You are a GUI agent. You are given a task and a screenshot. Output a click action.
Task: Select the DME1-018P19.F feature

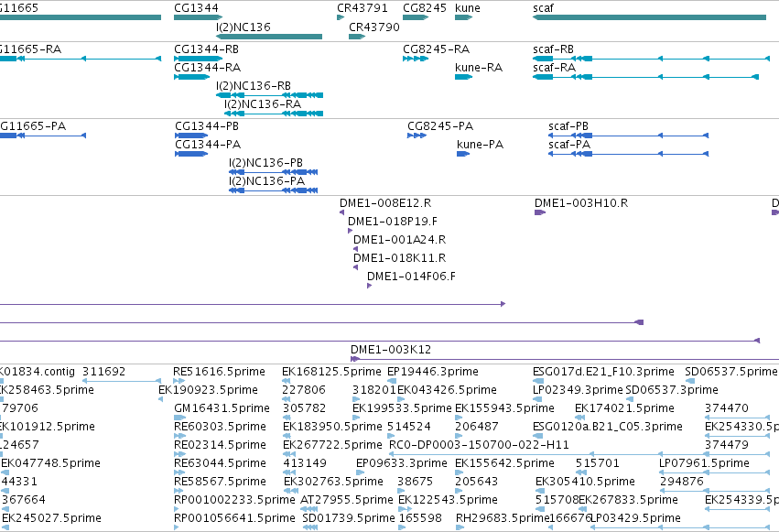[x=351, y=231]
